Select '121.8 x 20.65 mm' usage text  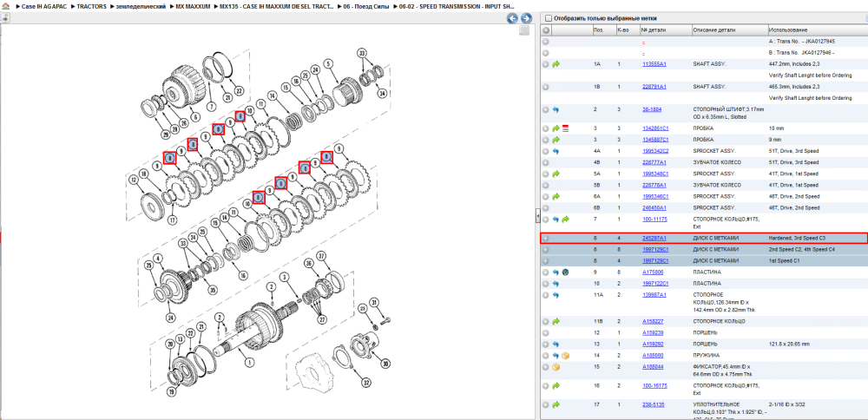[x=789, y=344]
